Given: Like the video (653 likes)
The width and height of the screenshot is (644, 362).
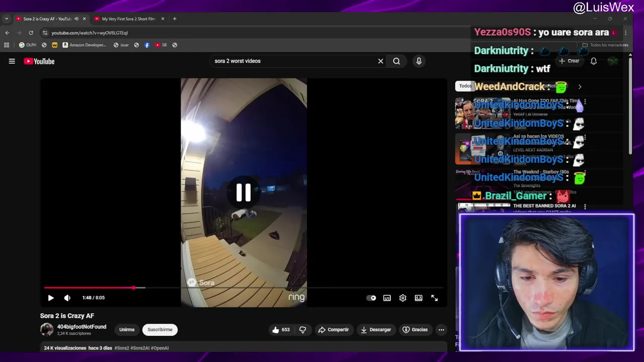Looking at the screenshot, I should [x=281, y=330].
